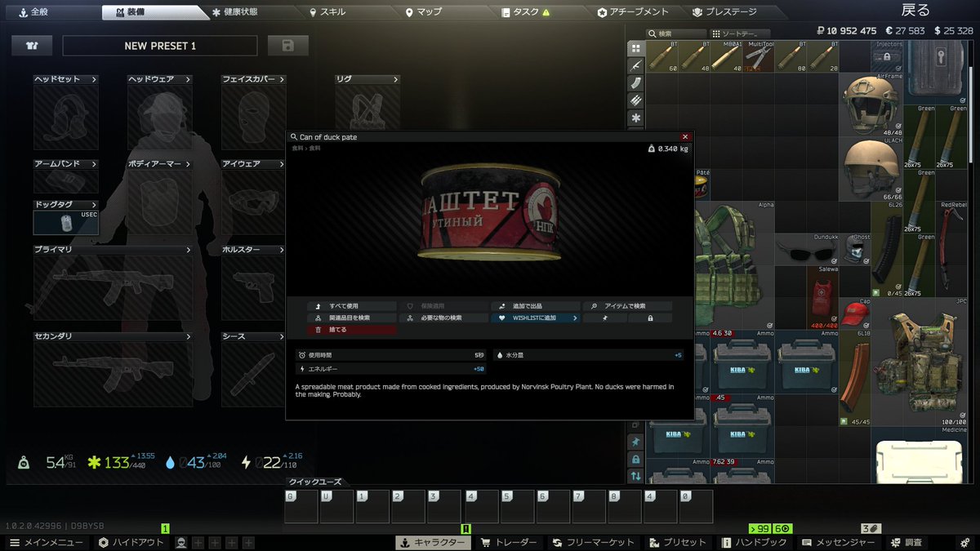The height and width of the screenshot is (551, 980).
Task: Expand the リグ slot
Action: pos(367,79)
